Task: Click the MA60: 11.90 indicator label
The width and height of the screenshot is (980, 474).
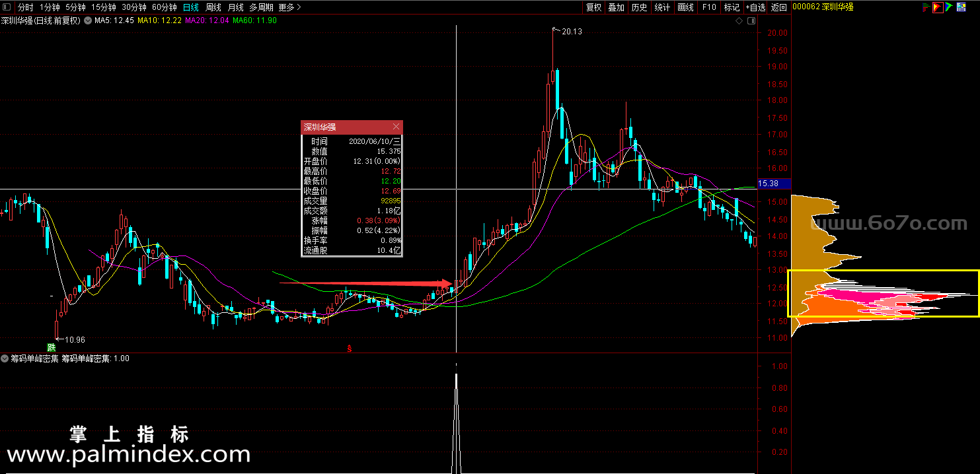Action: click(x=254, y=20)
